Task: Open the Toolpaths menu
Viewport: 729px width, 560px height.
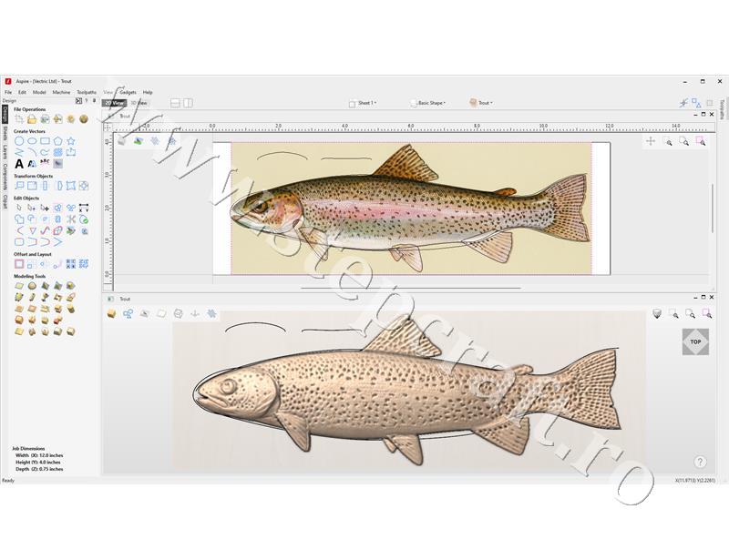Action: (x=86, y=92)
